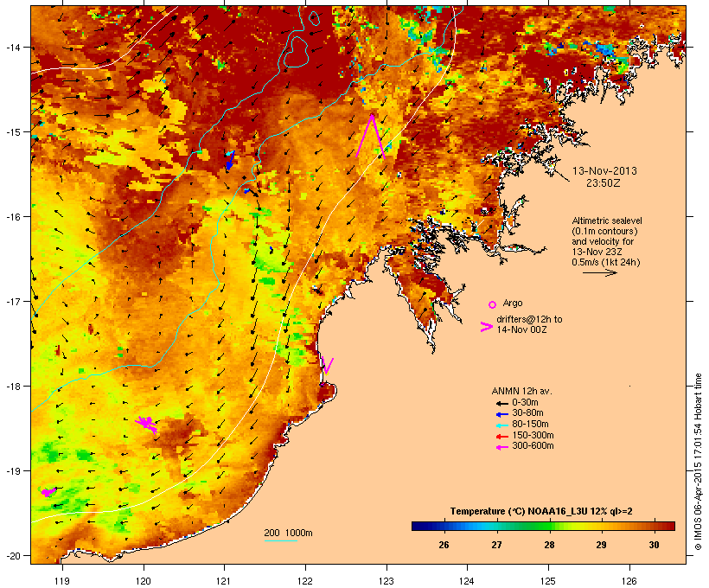709x588 pixels.
Task: Click the red 150-300m arrow legend icon
Action: (501, 436)
